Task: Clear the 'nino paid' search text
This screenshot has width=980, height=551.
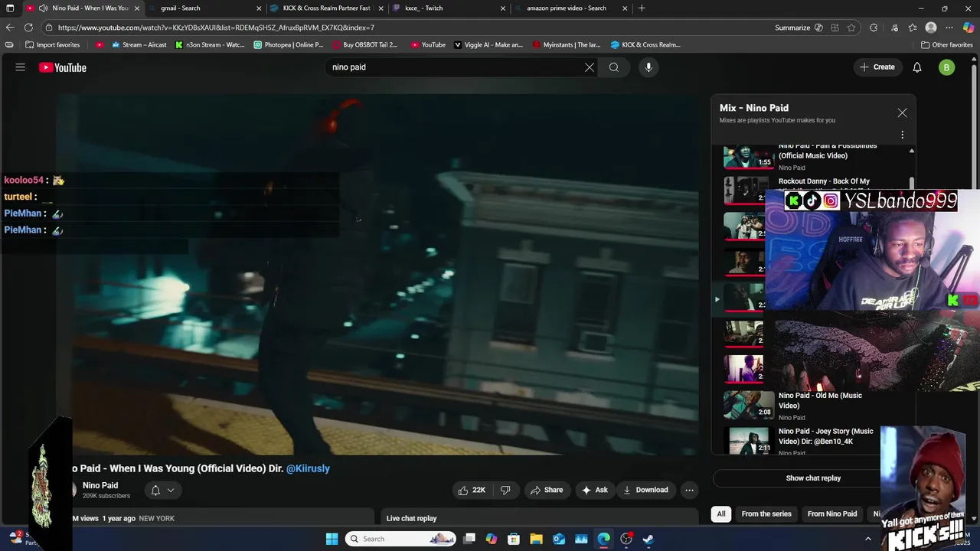Action: pyautogui.click(x=590, y=67)
